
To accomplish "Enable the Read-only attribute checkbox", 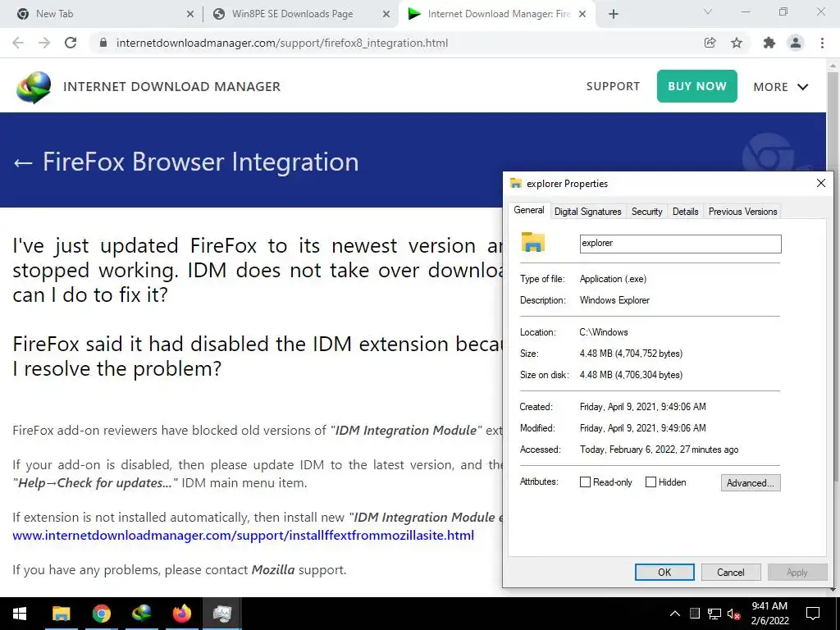I will click(x=585, y=482).
